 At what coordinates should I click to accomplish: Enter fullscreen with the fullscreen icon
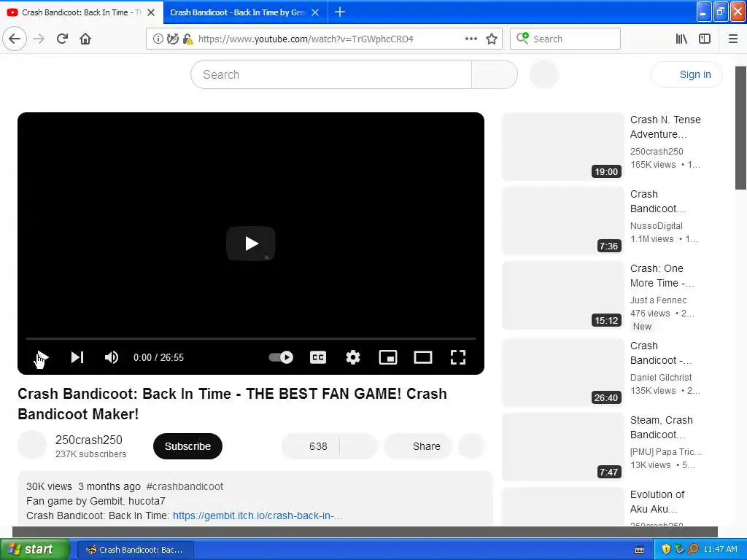click(x=458, y=357)
